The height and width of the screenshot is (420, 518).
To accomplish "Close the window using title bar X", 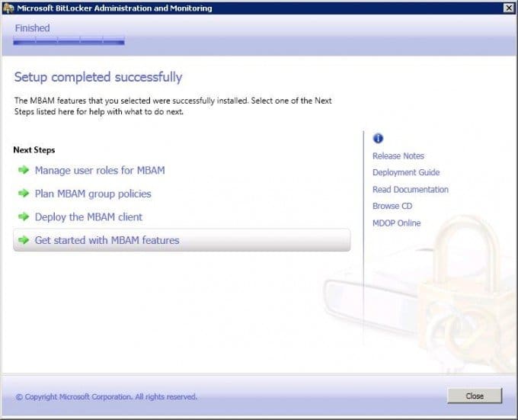I will (508, 8).
